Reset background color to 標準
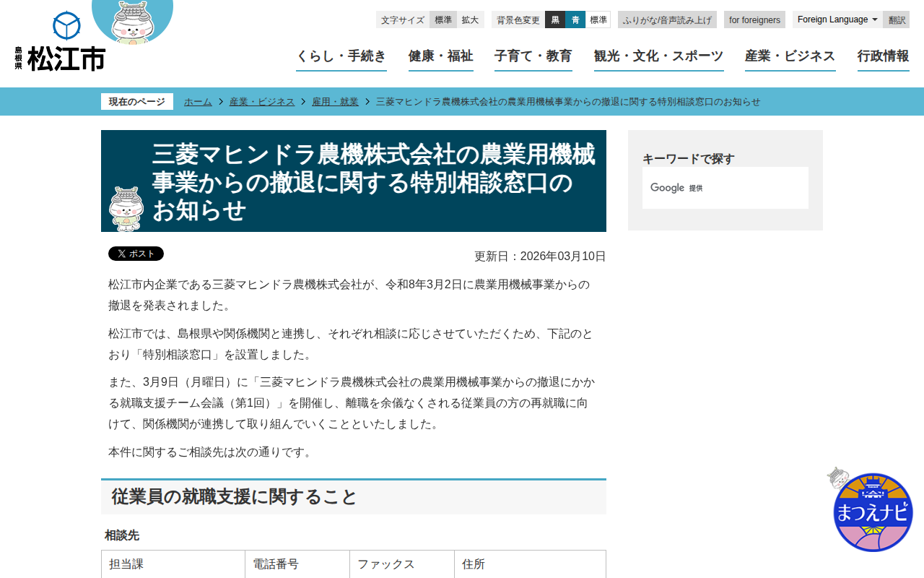Screen dimensions: 924x578 [598, 20]
